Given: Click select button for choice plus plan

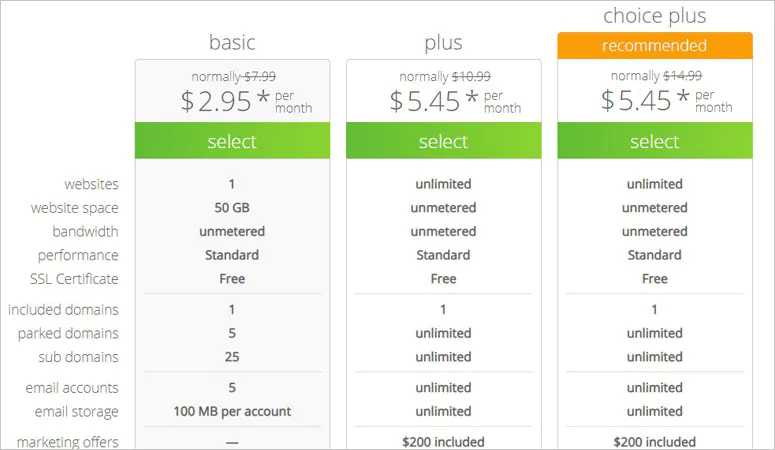Looking at the screenshot, I should 655,141.
